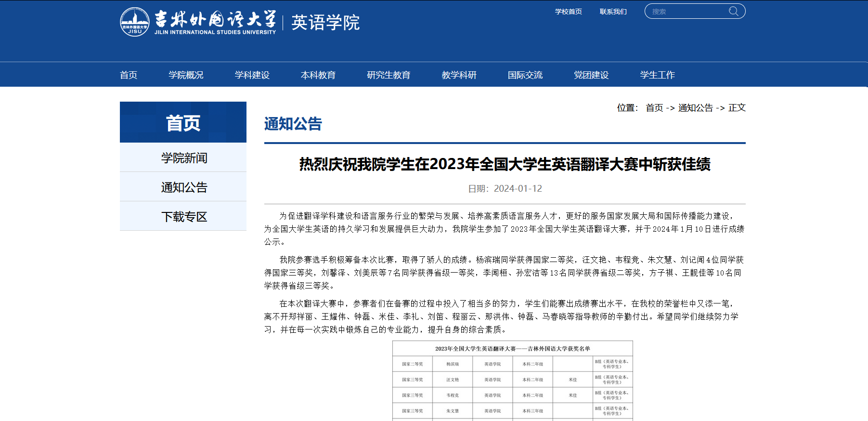Image resolution: width=868 pixels, height=421 pixels.
Task: Click the search magnifier icon
Action: click(x=733, y=11)
